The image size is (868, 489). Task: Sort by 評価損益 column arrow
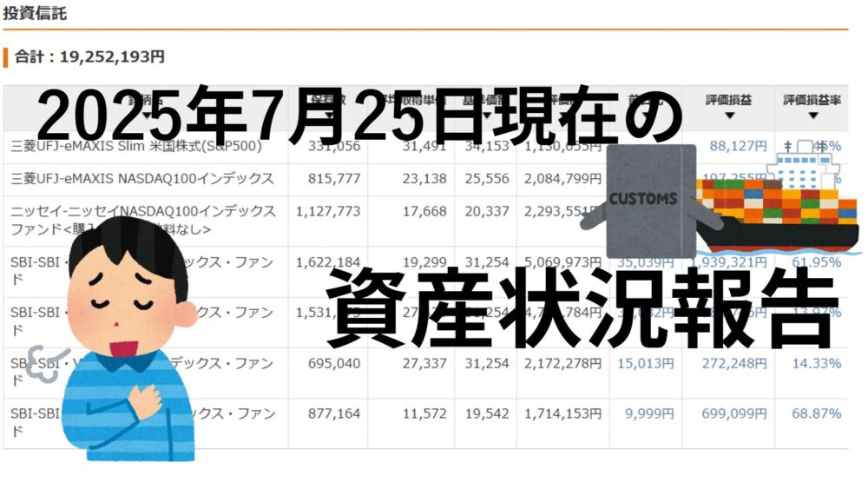coord(729,116)
